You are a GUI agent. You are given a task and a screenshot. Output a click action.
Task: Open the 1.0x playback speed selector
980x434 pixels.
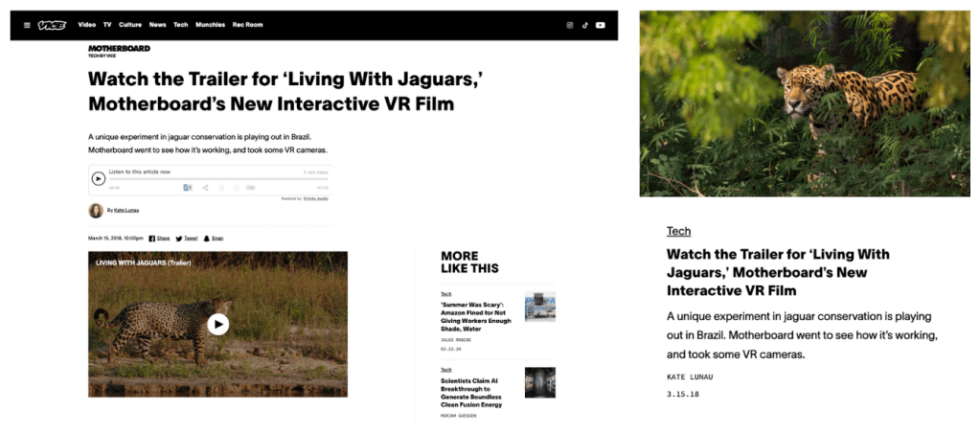click(x=251, y=188)
